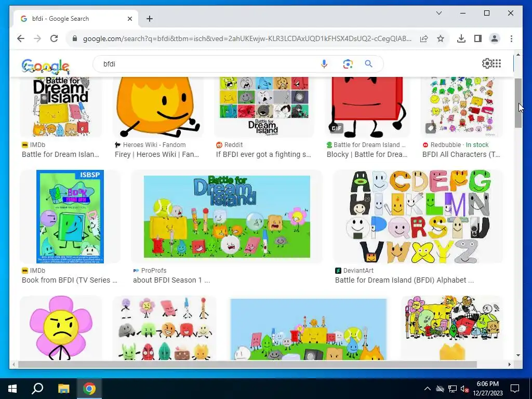Go back to the previous page

(21, 38)
